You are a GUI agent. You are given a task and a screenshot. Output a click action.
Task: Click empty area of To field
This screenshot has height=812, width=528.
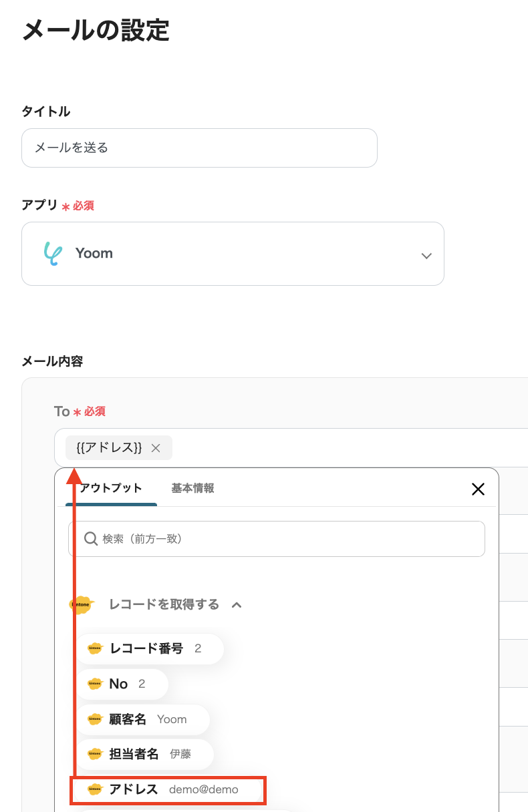[348, 448]
